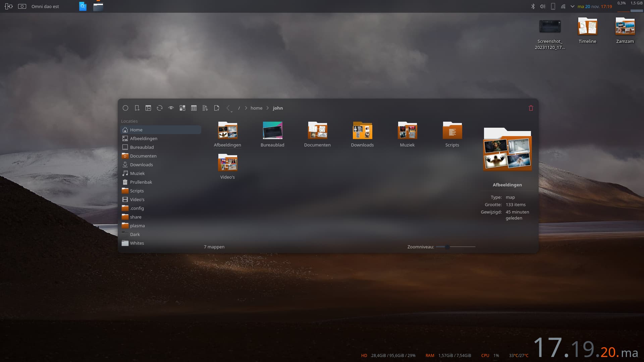The height and width of the screenshot is (362, 644).
Task: Select Documenten in Locaties sidebar
Action: tap(161, 156)
